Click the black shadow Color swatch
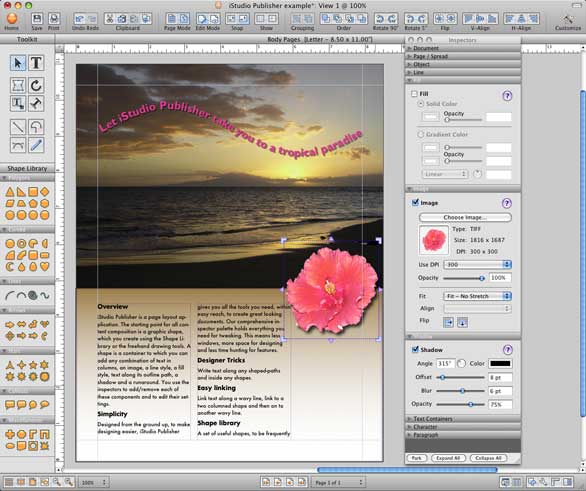The image size is (586, 491). click(500, 363)
